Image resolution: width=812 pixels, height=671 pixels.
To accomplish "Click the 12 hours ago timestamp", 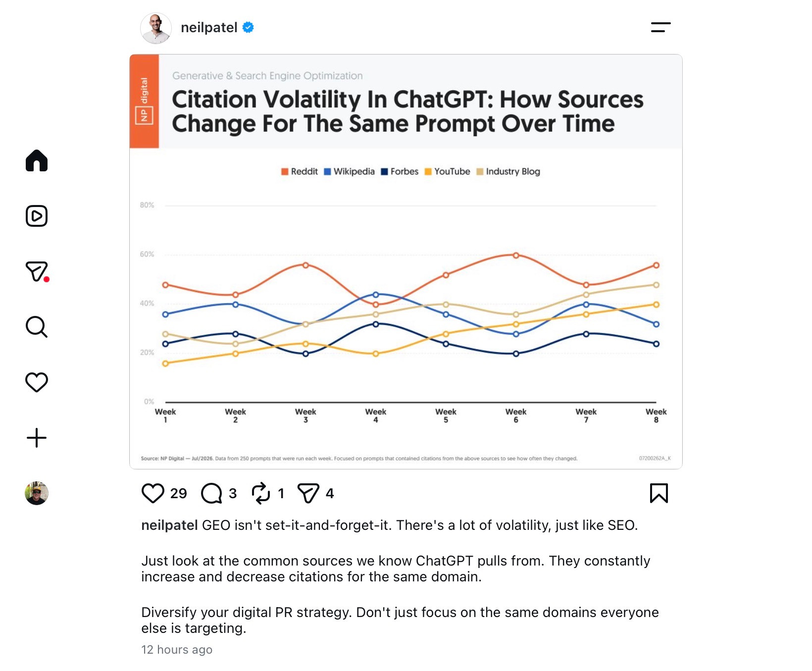I will point(177,650).
